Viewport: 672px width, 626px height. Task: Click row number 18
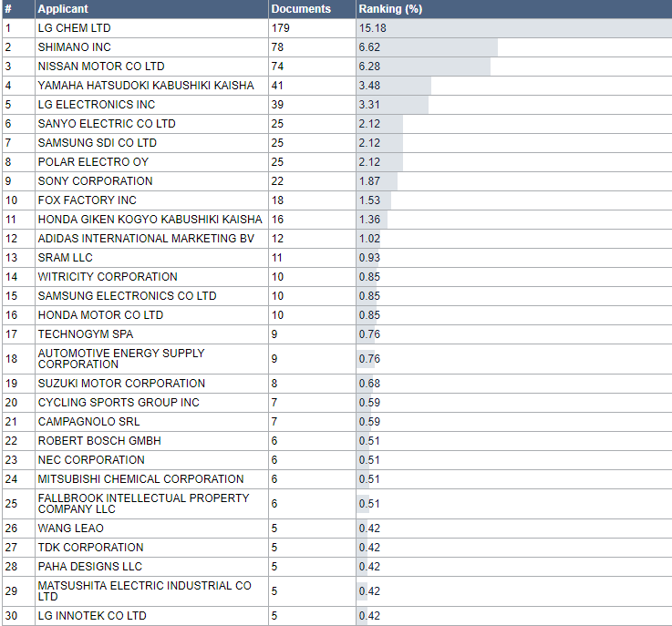coord(11,359)
